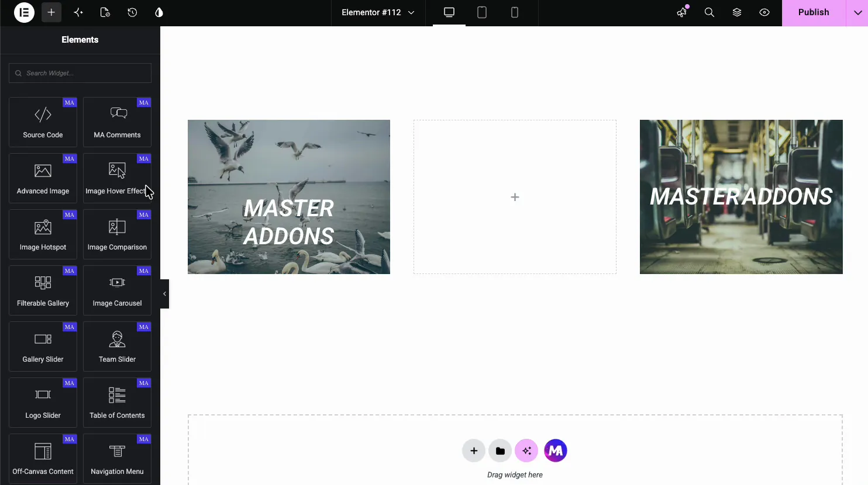Select the Advanced Image widget
This screenshot has width=868, height=485.
point(43,178)
